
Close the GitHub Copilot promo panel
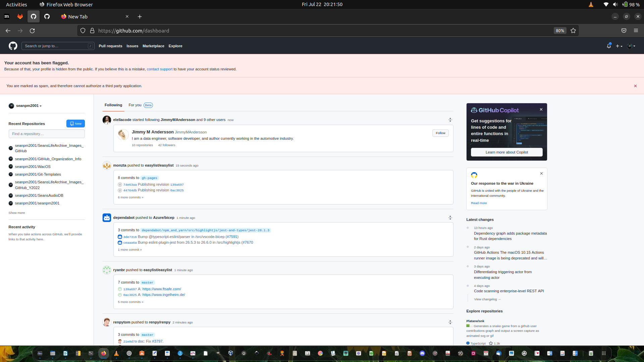[x=541, y=109]
